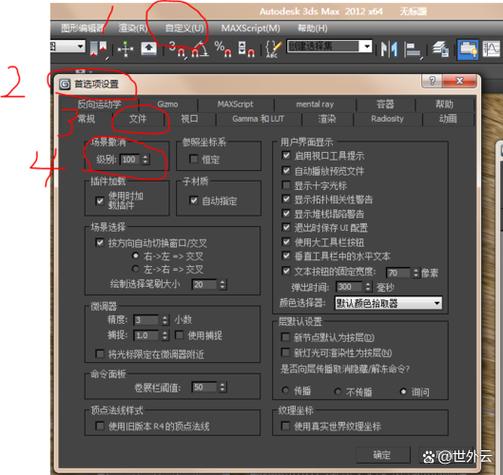Toggle the 恒定 checkbox under 参照坐标系
Image resolution: width=503 pixels, height=475 pixels.
point(193,159)
